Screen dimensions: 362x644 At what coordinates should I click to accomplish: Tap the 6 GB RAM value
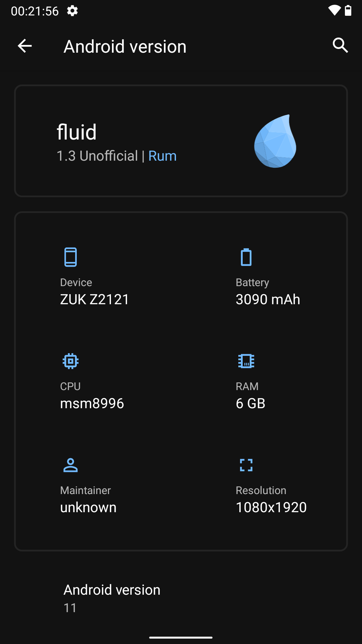tap(250, 404)
